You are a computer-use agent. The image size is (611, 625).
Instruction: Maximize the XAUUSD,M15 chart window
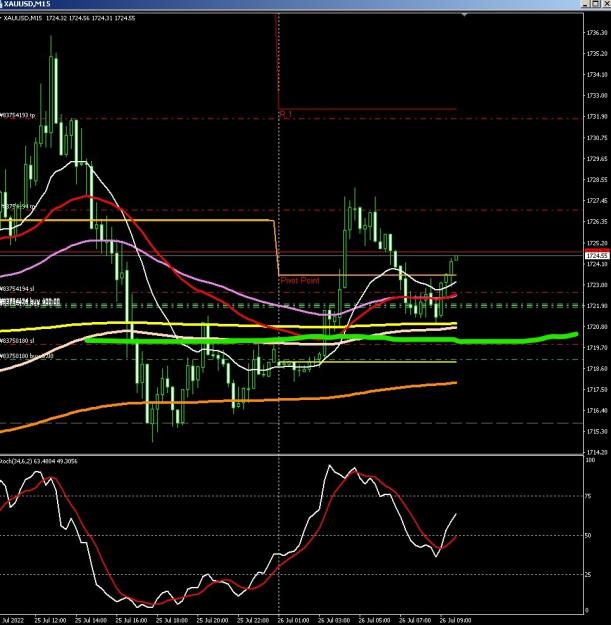click(596, 4)
